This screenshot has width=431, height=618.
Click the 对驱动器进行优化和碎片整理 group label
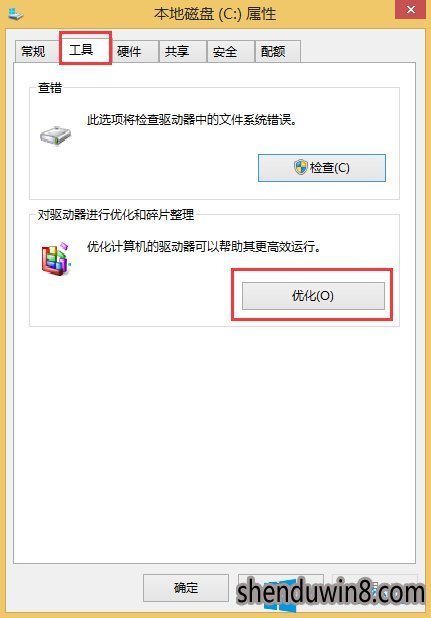click(115, 215)
